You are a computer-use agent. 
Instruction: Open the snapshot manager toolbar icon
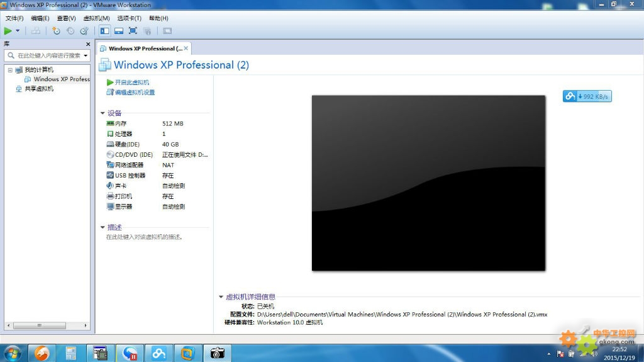click(x=84, y=31)
